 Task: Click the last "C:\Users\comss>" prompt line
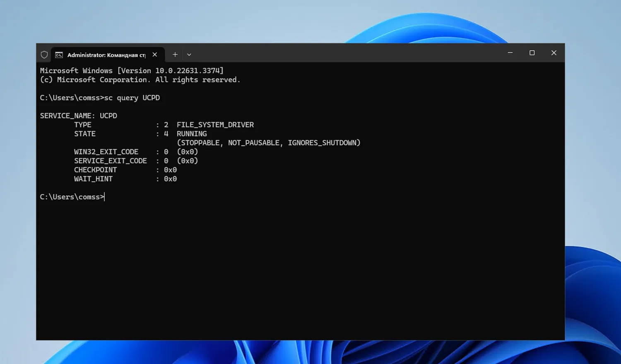72,197
